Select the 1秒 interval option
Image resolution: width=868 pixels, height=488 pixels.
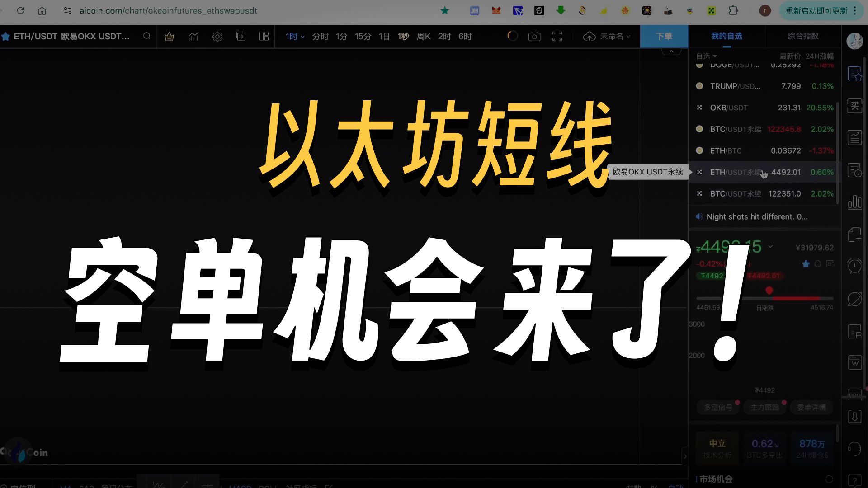(403, 36)
